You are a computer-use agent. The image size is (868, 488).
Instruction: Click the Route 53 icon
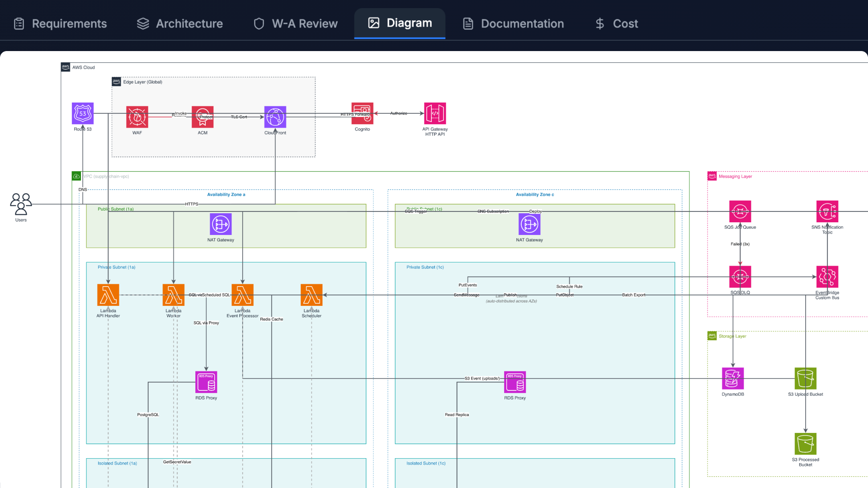coord(83,113)
